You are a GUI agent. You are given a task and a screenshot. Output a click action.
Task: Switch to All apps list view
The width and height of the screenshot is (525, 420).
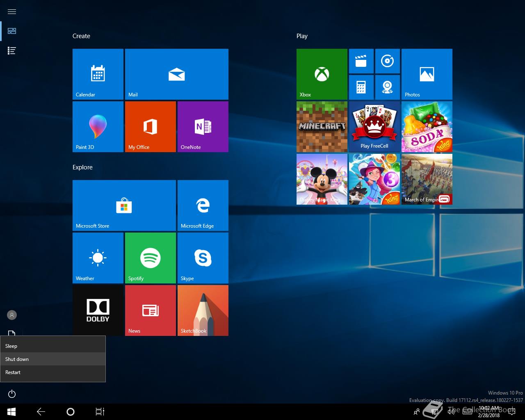click(x=12, y=51)
